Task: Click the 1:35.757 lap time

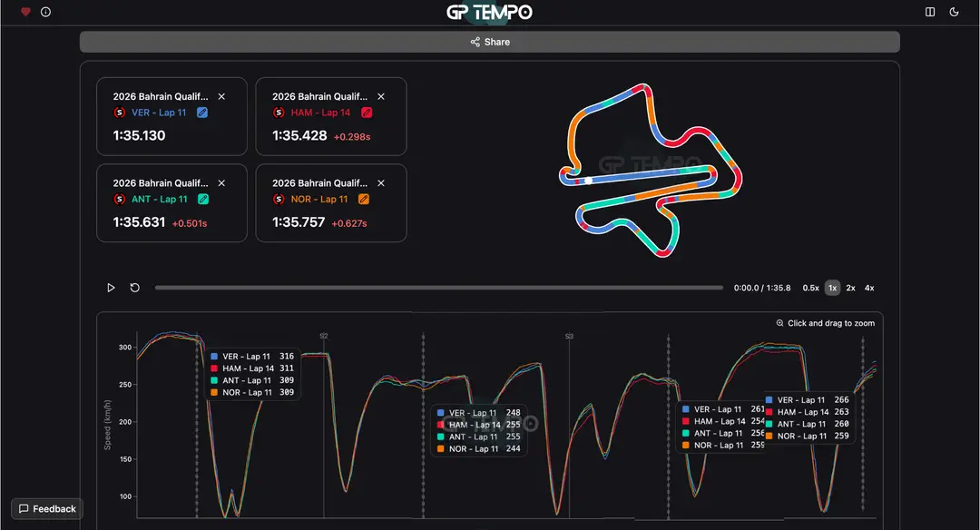Action: click(x=299, y=221)
